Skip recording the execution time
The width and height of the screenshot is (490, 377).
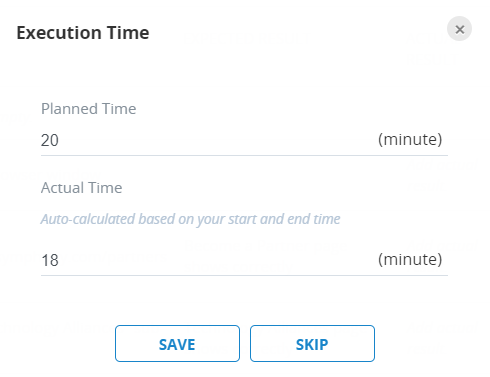coord(312,343)
